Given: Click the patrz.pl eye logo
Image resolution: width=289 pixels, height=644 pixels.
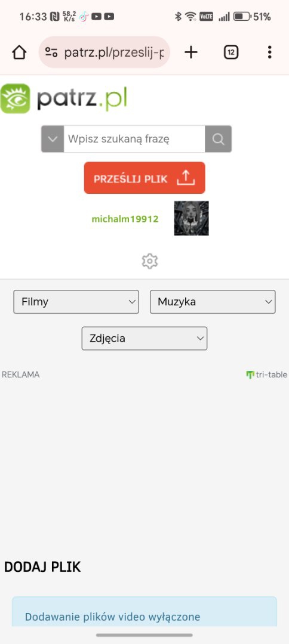Looking at the screenshot, I should (15, 98).
